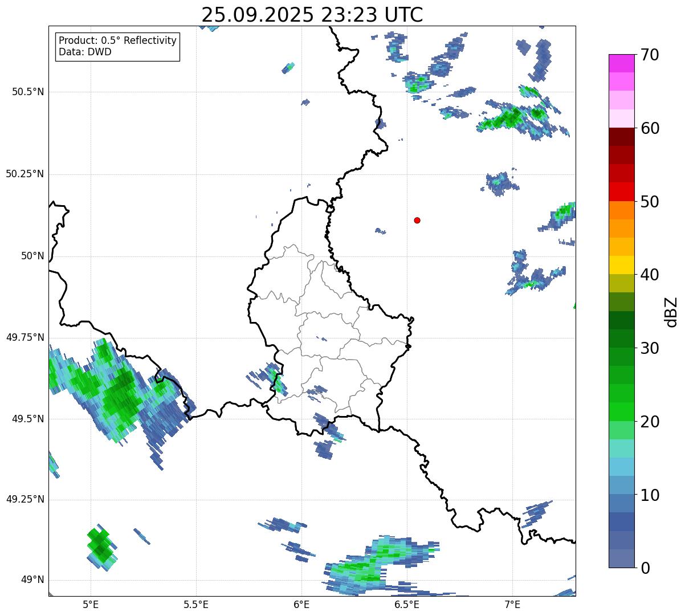Pick the slate-blue bottom swatch at 0
The height and width of the screenshot is (616, 685).
point(621,558)
